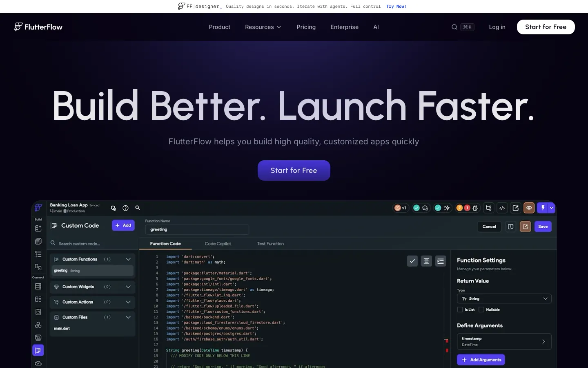Click the code check (checkmark) button in the editor

[x=412, y=261]
